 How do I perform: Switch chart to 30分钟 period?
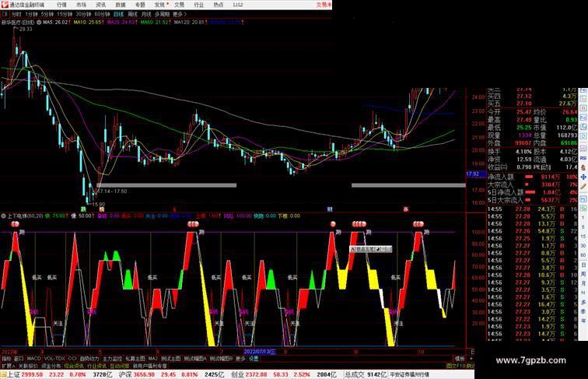[83, 14]
